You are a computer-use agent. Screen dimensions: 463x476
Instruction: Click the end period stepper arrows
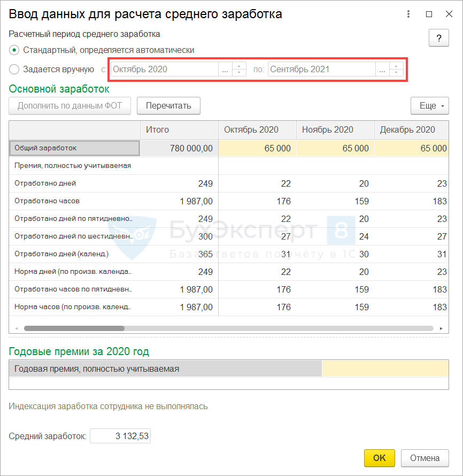coord(396,70)
